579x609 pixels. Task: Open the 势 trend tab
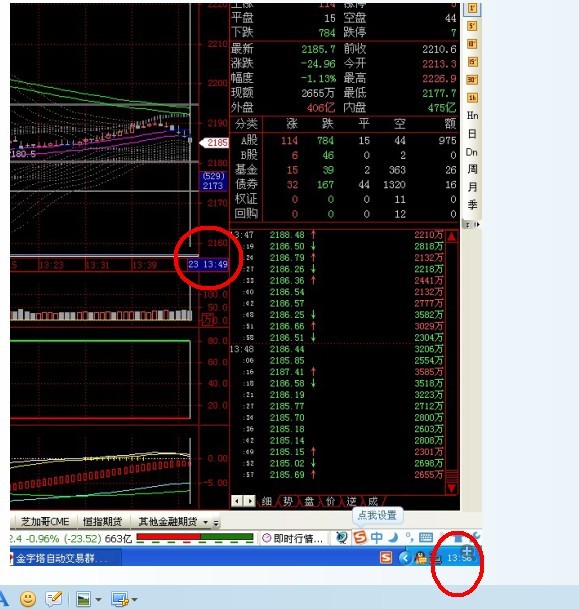coord(288,501)
